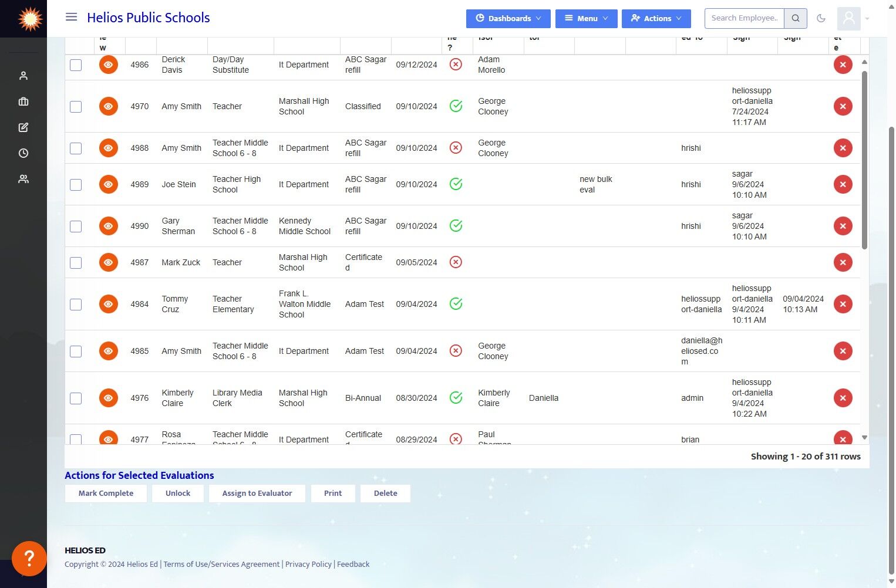Select checkbox for Gary Sherman row
The width and height of the screenshot is (896, 588).
(x=76, y=226)
